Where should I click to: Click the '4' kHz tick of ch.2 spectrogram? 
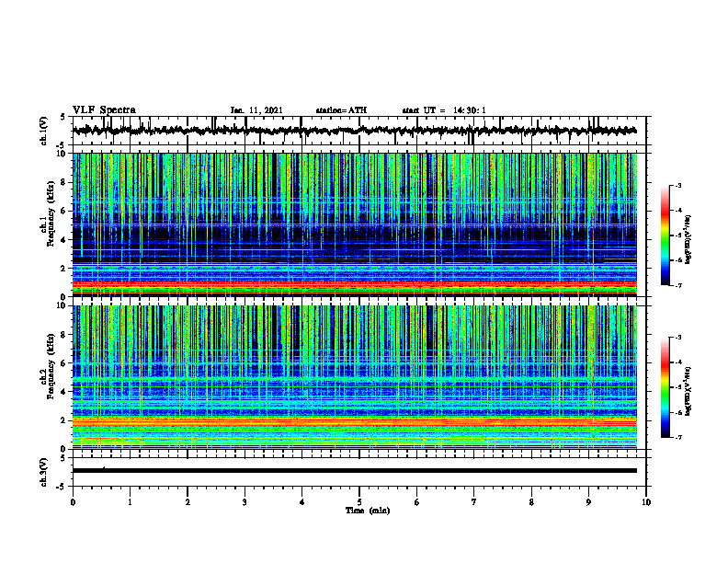[64, 392]
